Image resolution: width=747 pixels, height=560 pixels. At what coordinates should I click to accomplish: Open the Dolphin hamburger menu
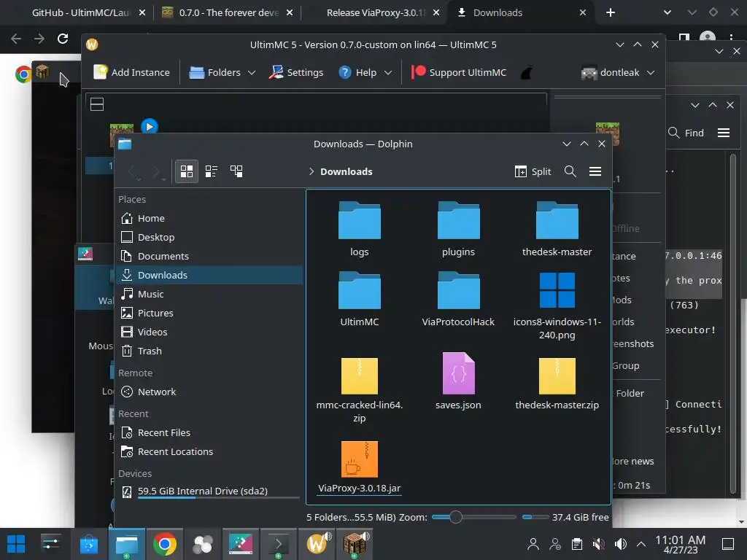click(595, 171)
